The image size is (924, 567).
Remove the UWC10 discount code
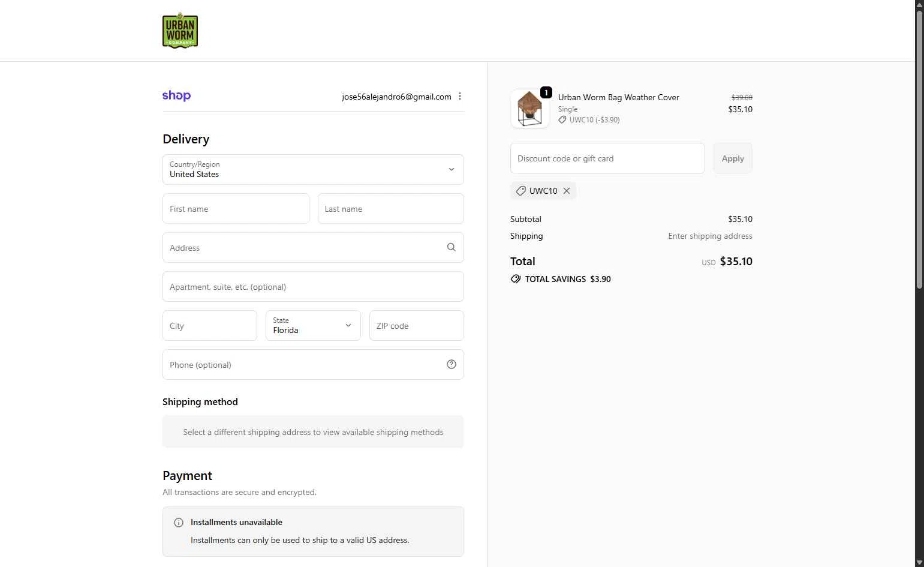567,191
